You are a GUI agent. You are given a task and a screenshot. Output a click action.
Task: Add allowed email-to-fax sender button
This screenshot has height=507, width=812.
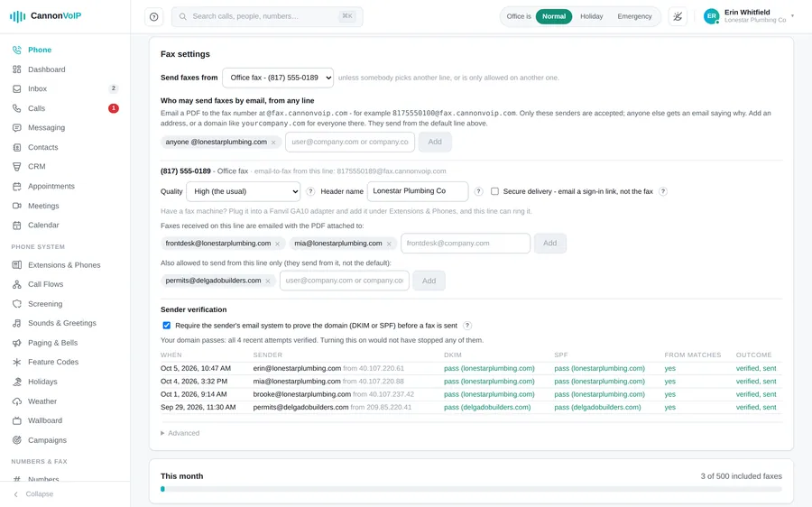435,142
